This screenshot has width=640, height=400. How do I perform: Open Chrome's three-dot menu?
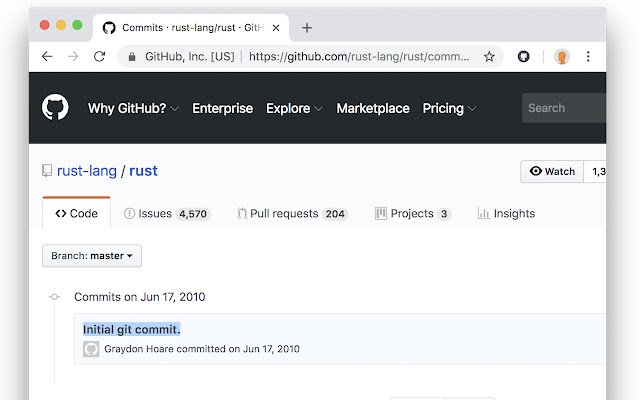point(588,56)
